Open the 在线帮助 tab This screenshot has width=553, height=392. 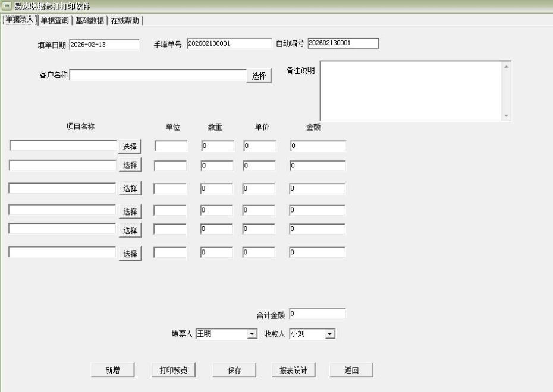[x=125, y=20]
